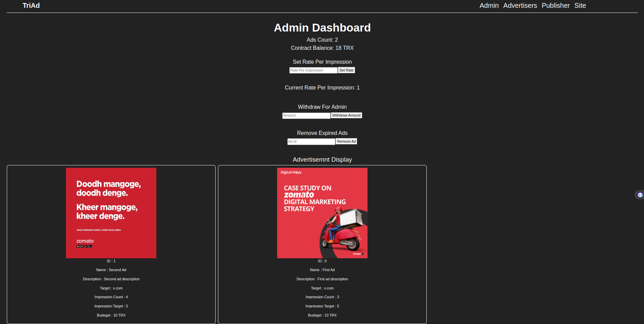Image resolution: width=644 pixels, height=324 pixels.
Task: Click Second Ad's 'Impression Target : 5' text
Action: pos(111,306)
